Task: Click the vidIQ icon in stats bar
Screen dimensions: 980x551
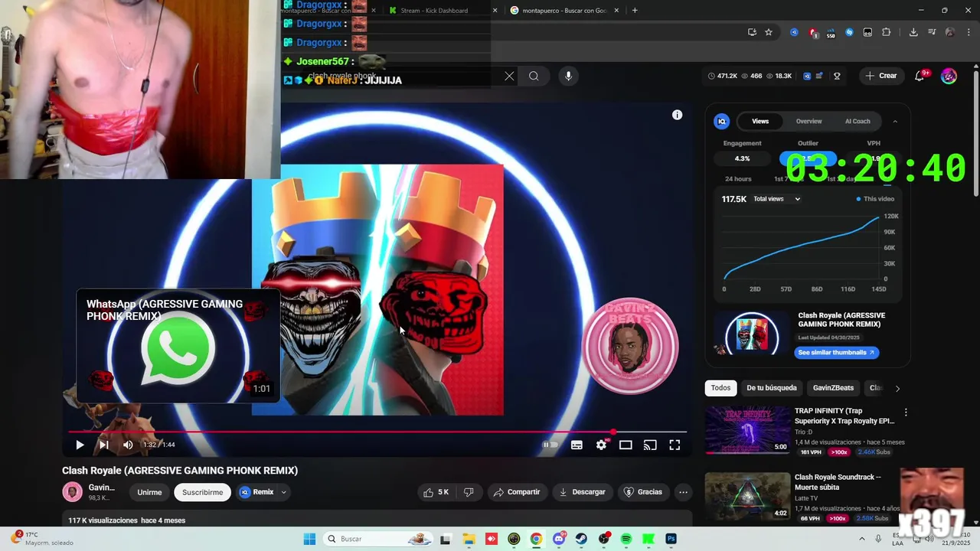Action: click(x=807, y=76)
